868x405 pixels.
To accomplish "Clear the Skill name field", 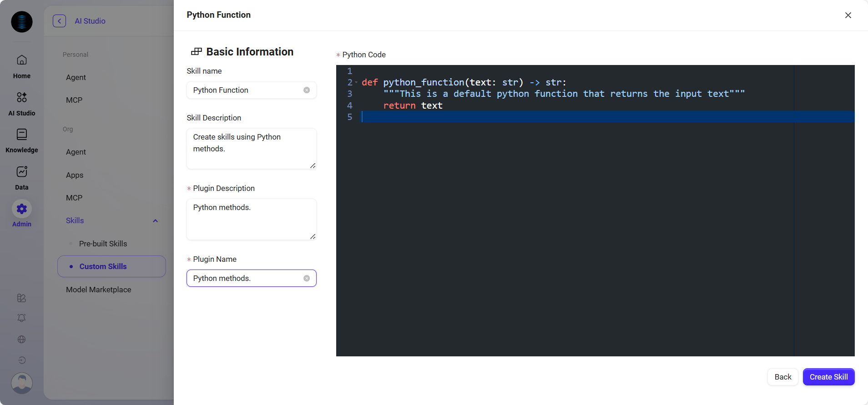I will 307,90.
